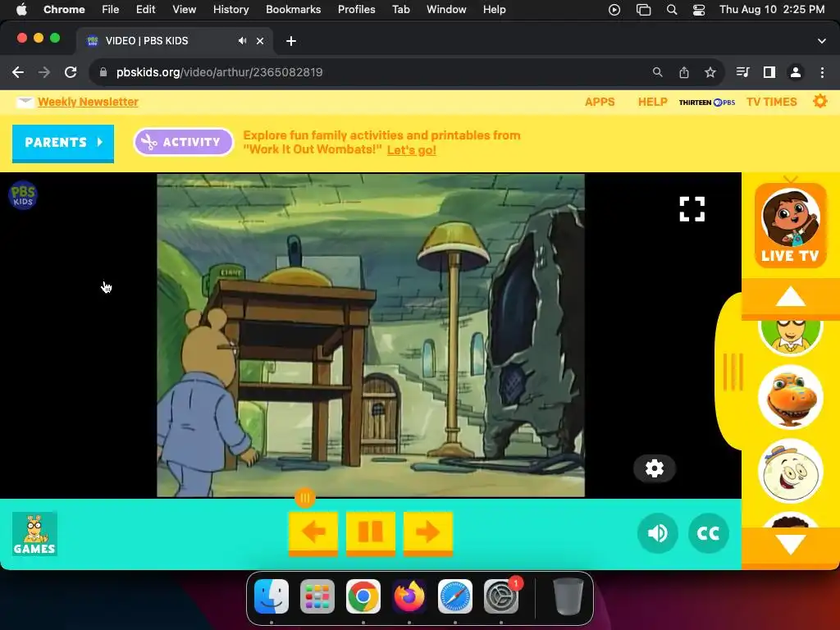Go to the PARENTS section
Viewport: 840px width, 630px height.
coord(63,143)
